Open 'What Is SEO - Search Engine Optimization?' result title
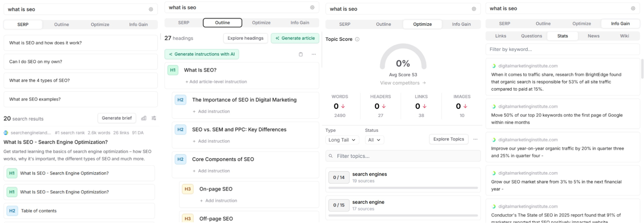644x223 pixels. click(55, 142)
